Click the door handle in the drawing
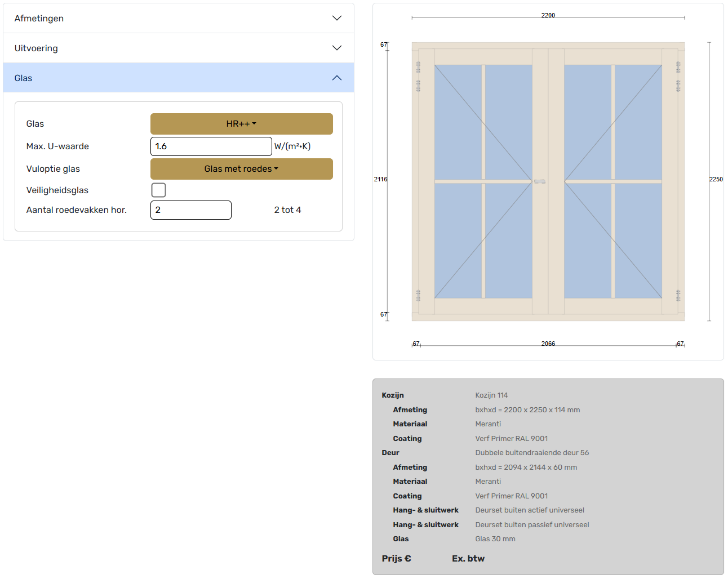The width and height of the screenshot is (728, 579). (540, 181)
